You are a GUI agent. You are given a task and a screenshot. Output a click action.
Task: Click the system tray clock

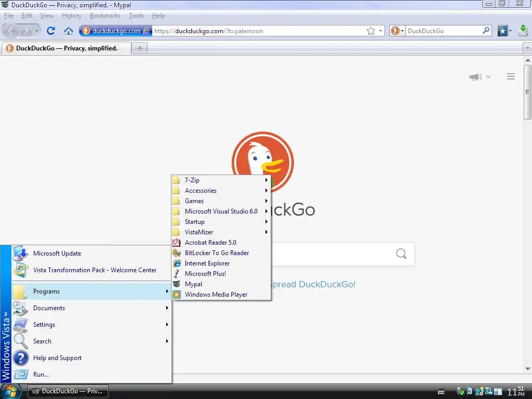pos(516,392)
